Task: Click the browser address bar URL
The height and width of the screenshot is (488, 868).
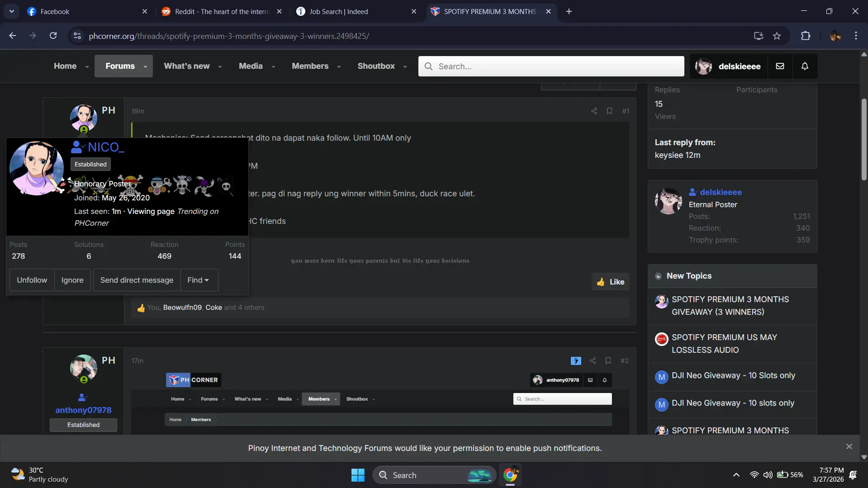Action: (229, 36)
